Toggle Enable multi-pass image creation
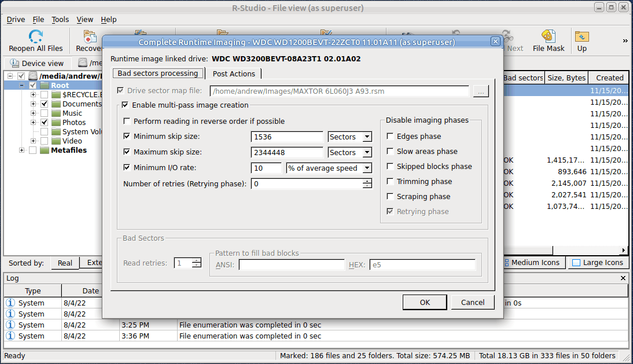Screen dimensions: 633x364 [125, 105]
